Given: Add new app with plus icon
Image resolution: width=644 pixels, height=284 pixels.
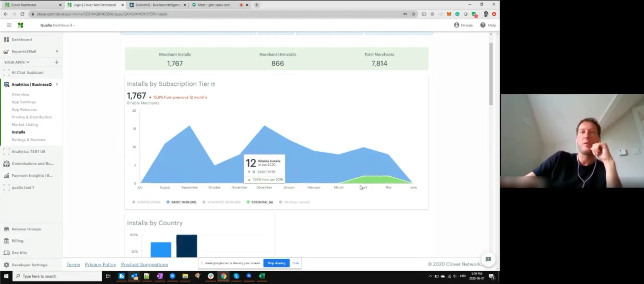Looking at the screenshot, I should point(57,62).
